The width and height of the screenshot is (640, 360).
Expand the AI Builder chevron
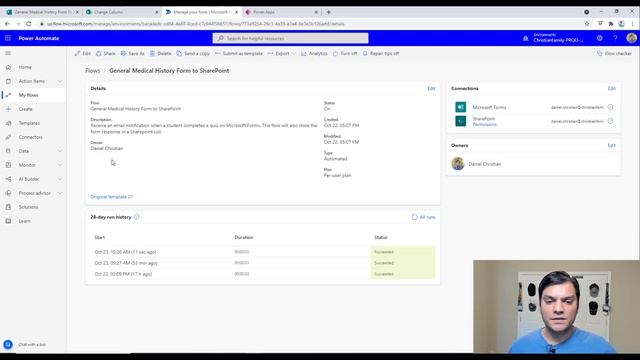click(x=60, y=179)
